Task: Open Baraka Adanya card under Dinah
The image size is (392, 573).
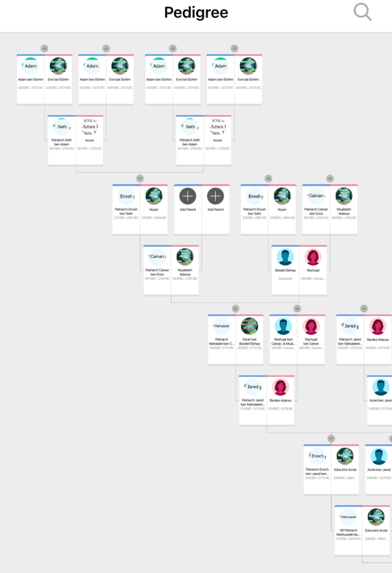Action: coord(281,400)
